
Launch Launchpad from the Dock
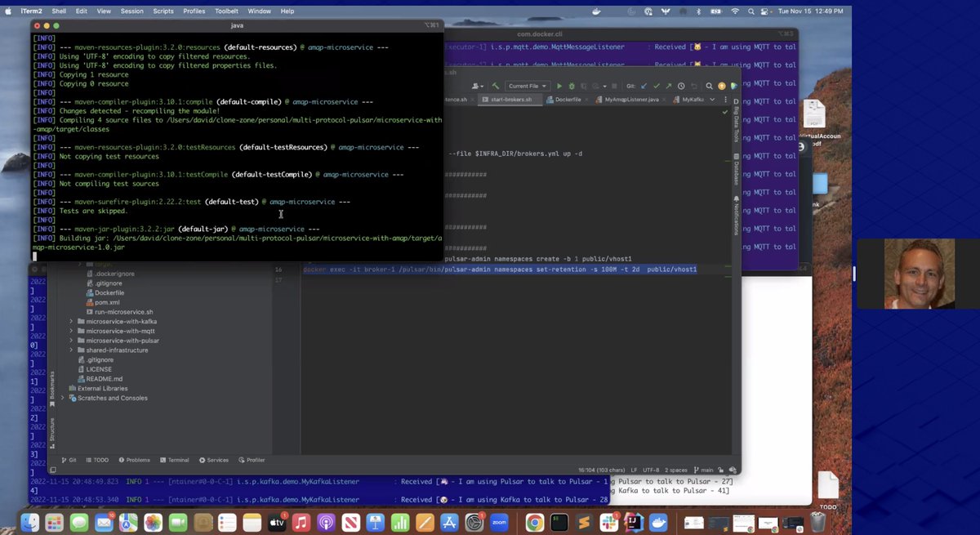[55, 521]
